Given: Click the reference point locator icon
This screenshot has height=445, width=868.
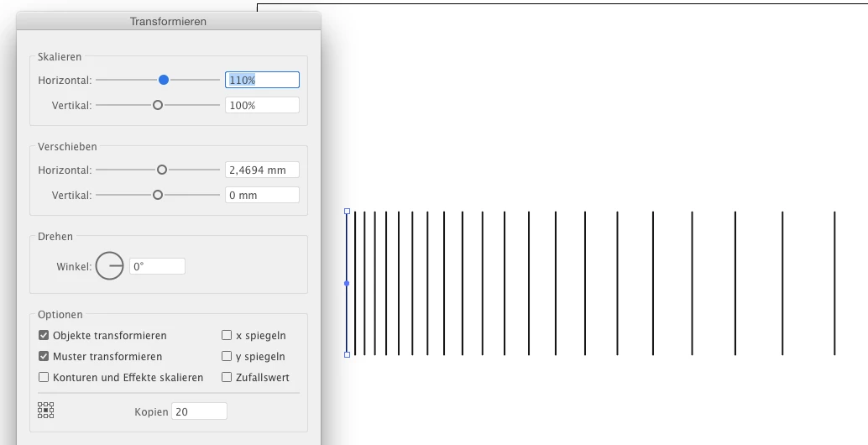Looking at the screenshot, I should 46,410.
